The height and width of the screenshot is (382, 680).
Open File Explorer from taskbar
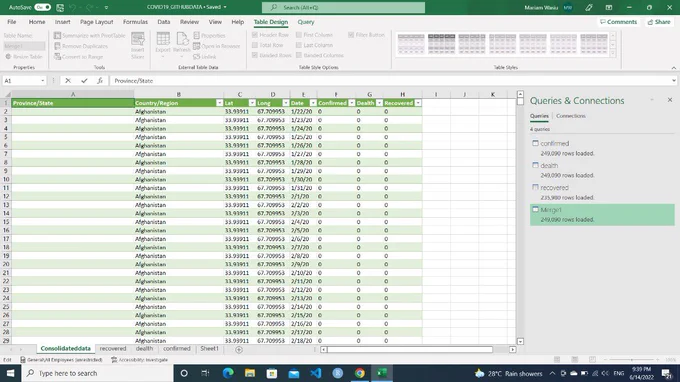click(250, 373)
